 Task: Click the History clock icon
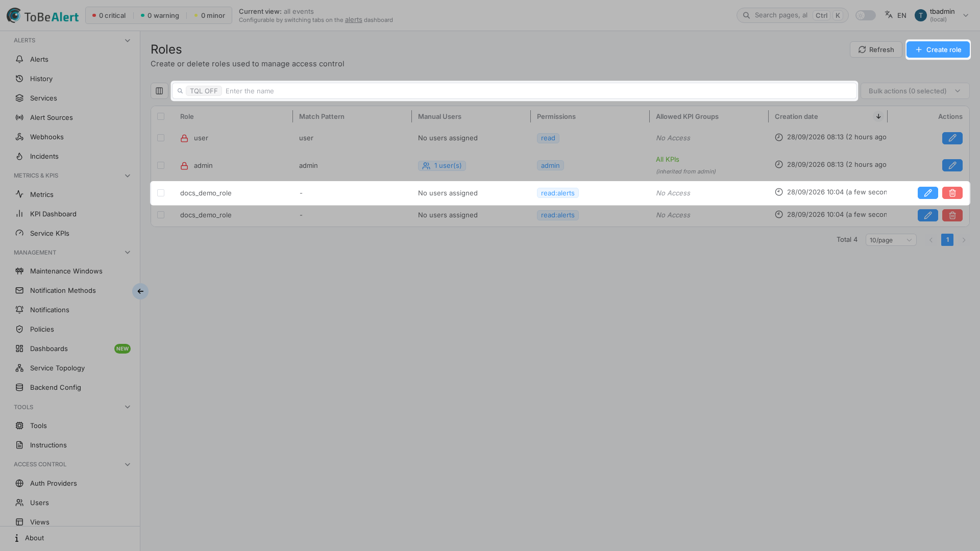[19, 79]
